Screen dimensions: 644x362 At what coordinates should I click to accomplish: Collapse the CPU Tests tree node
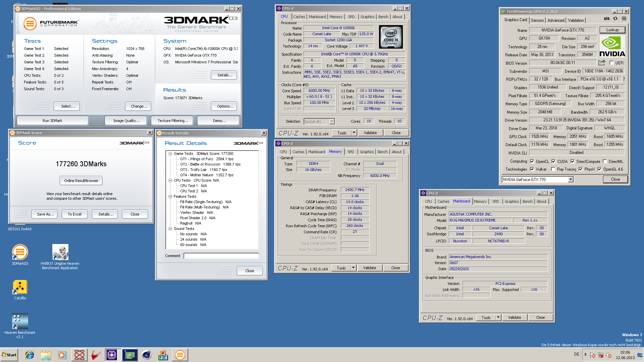(x=170, y=180)
